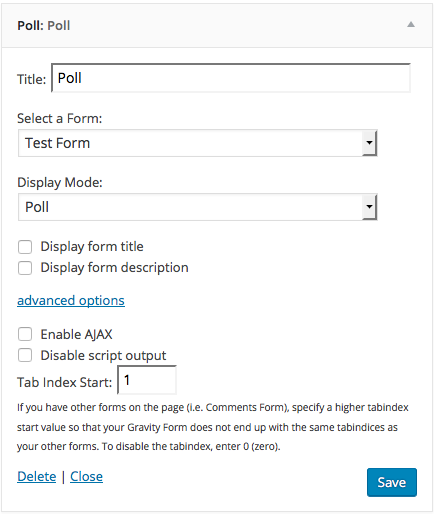The image size is (439, 518).
Task: Click the Tab Index Start field
Action: [x=147, y=380]
